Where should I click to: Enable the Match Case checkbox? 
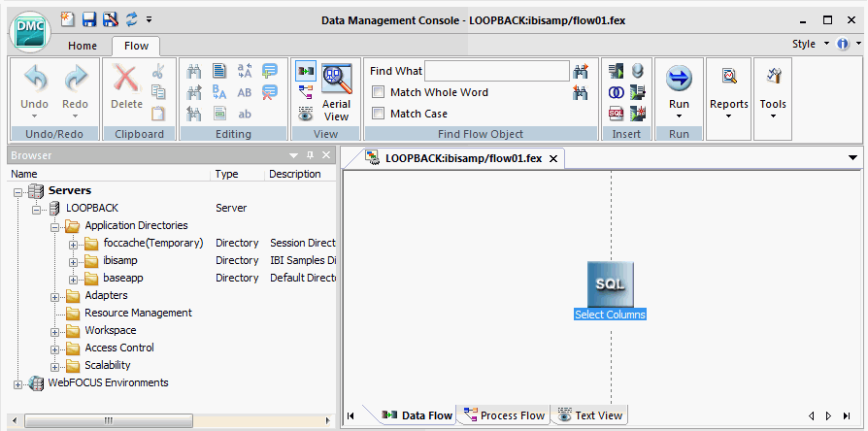pos(378,114)
